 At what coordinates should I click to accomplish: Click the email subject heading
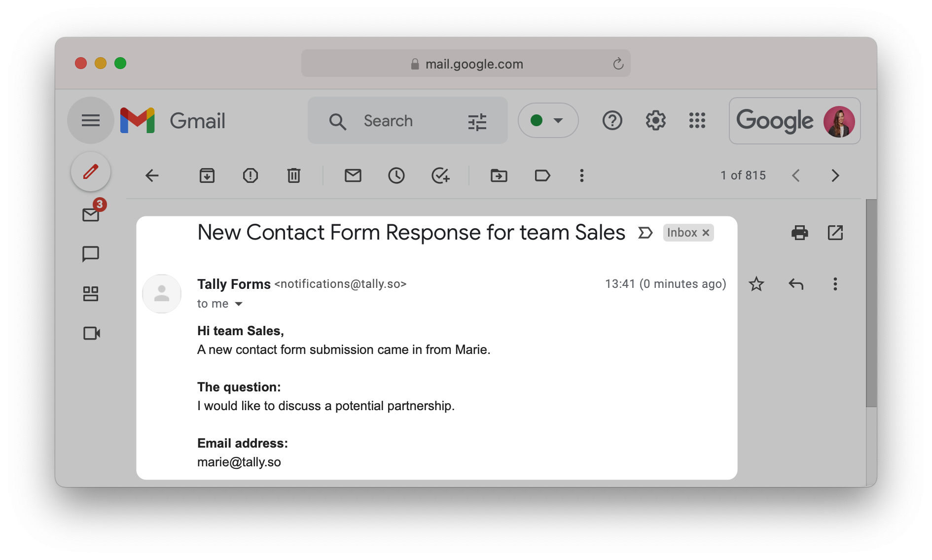411,232
